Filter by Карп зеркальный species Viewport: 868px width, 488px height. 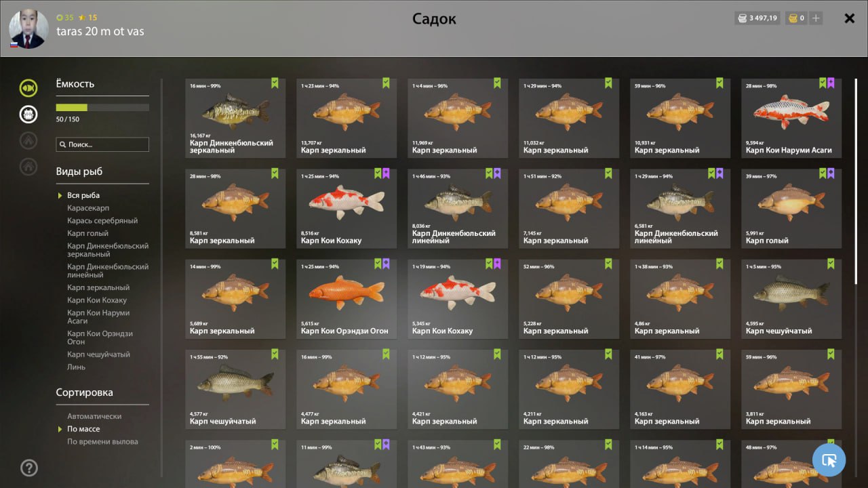(98, 288)
